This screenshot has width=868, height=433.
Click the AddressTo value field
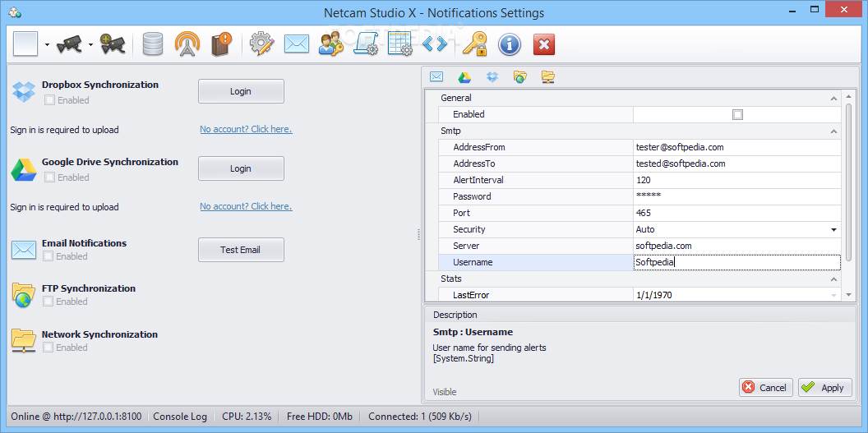click(736, 164)
